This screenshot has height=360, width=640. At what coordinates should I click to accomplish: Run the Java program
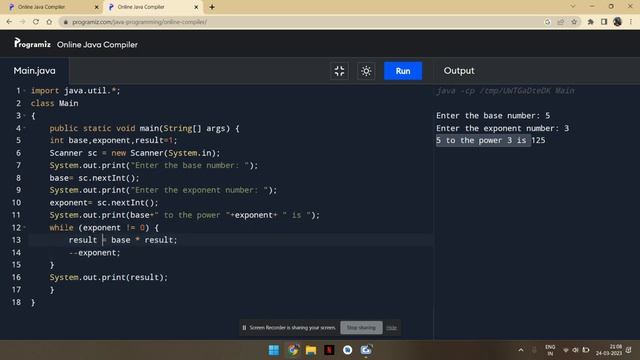pos(402,71)
